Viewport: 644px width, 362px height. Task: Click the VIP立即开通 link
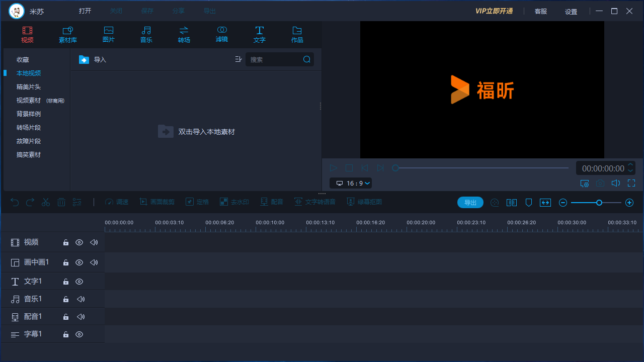(494, 11)
